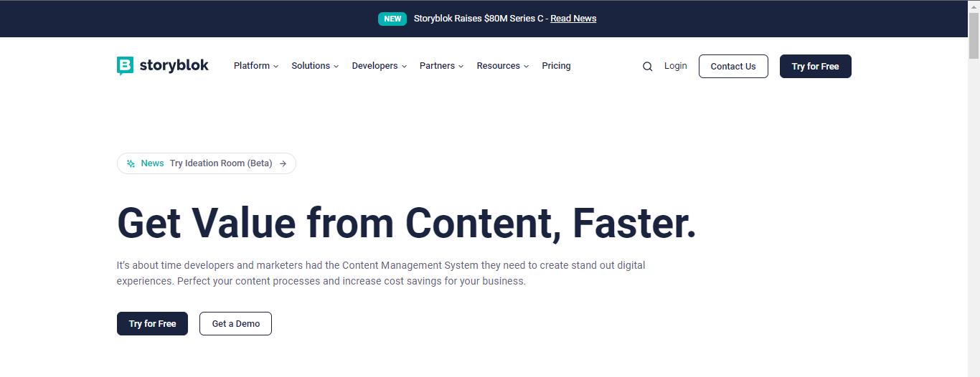Click the Contact Us button

point(733,67)
